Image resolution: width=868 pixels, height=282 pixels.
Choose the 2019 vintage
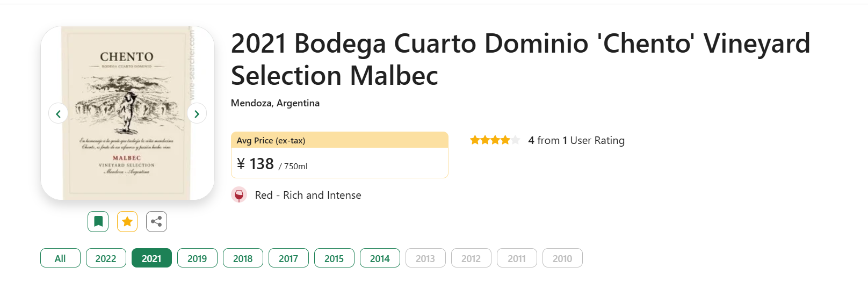click(197, 258)
